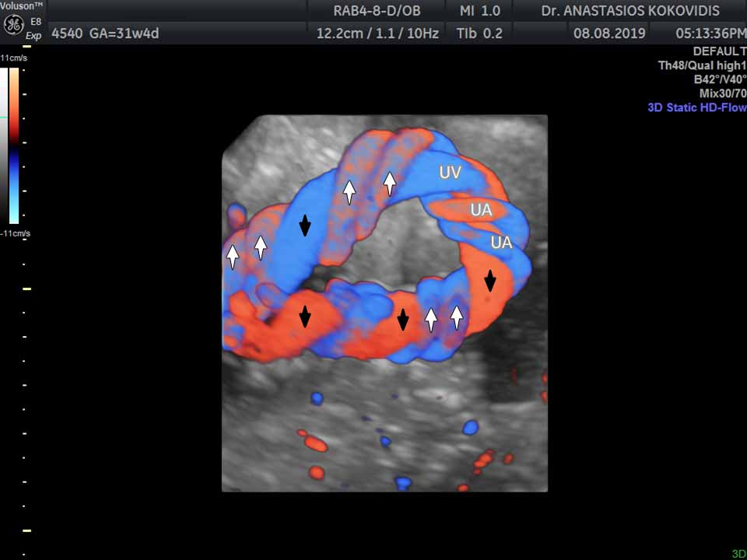Click the GE logo icon
This screenshot has height=560, width=747.
click(x=13, y=25)
